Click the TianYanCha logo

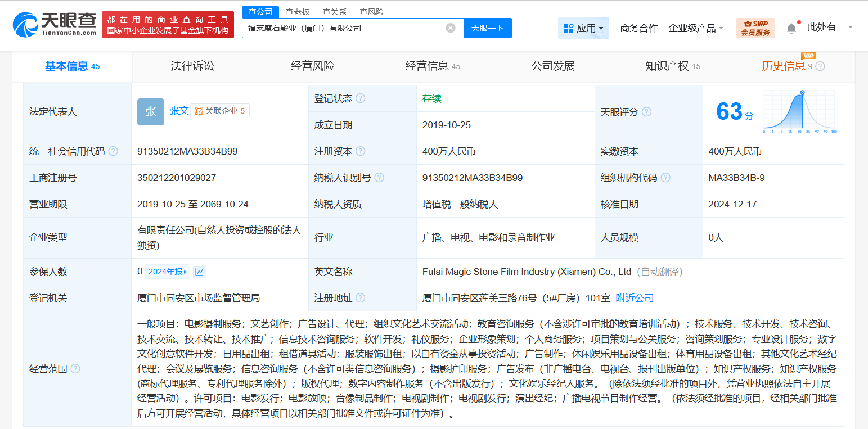coord(54,24)
